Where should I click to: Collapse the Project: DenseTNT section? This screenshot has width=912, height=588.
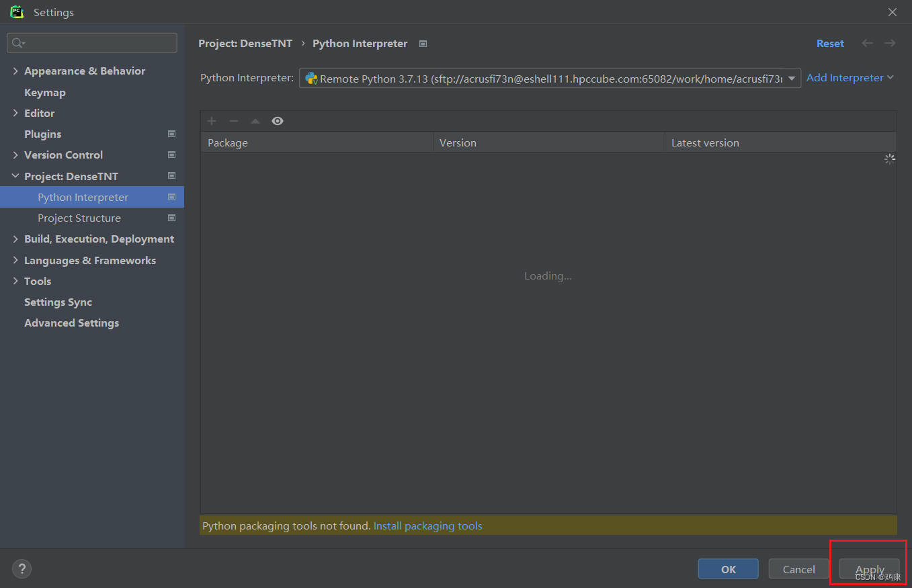(x=15, y=176)
